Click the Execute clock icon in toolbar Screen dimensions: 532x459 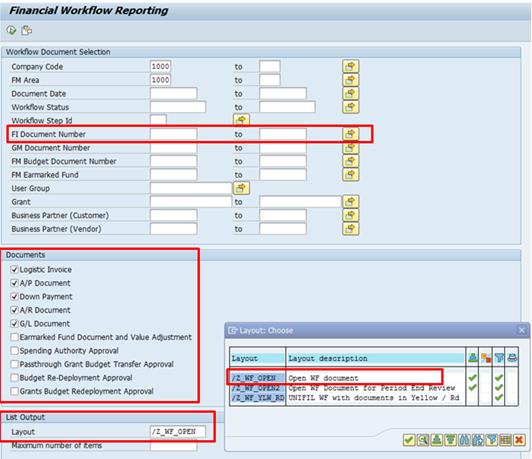[x=11, y=30]
